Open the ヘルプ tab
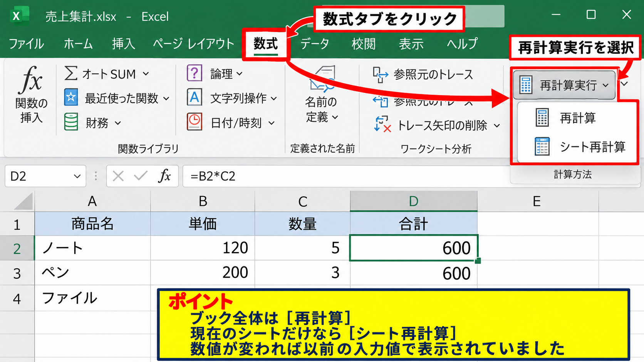Image resolution: width=644 pixels, height=362 pixels. pos(462,44)
